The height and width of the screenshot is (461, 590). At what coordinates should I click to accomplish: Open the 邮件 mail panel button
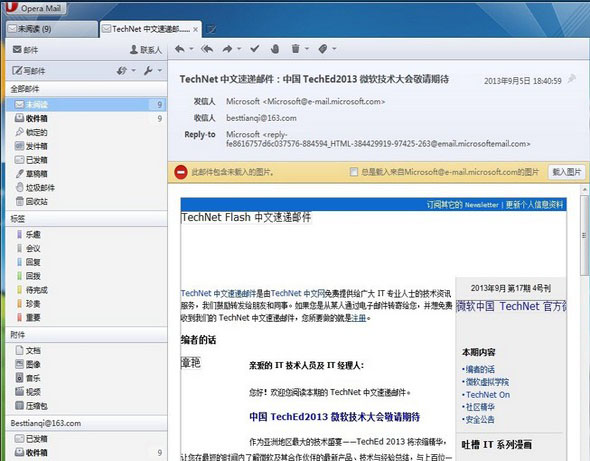25,50
